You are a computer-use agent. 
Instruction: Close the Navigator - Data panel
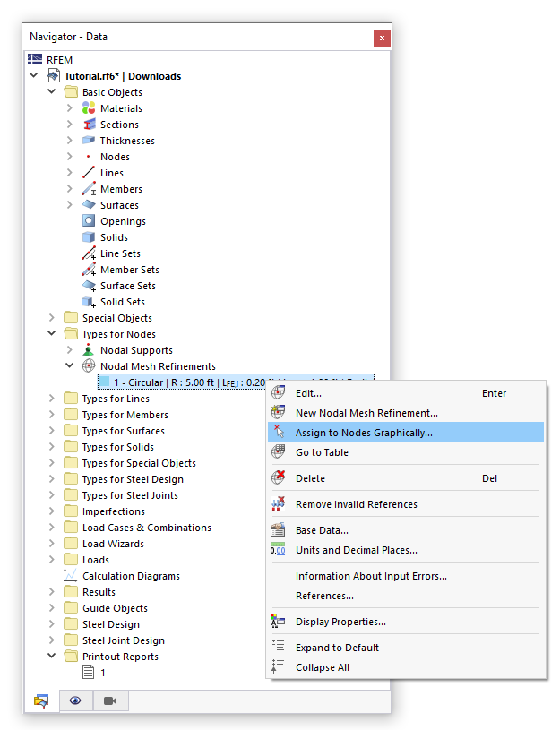click(382, 38)
